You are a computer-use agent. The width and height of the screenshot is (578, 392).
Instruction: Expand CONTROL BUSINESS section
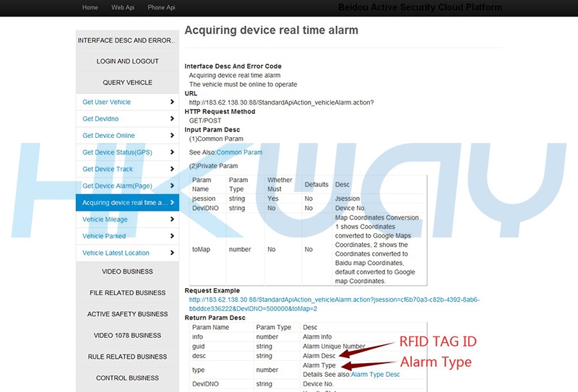(128, 378)
